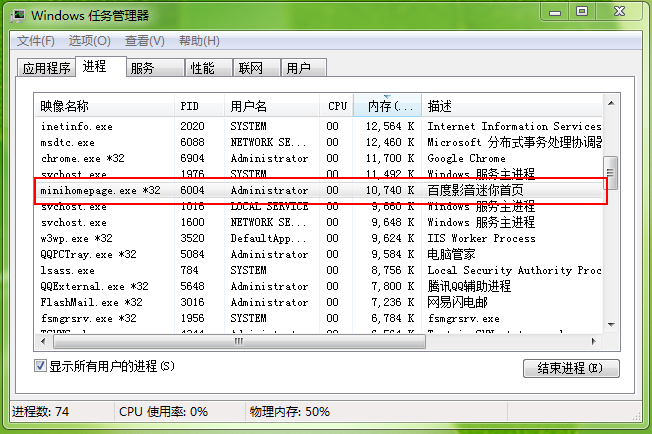Click memory value 9,624 K
Screen dimensions: 652x434
(393, 238)
